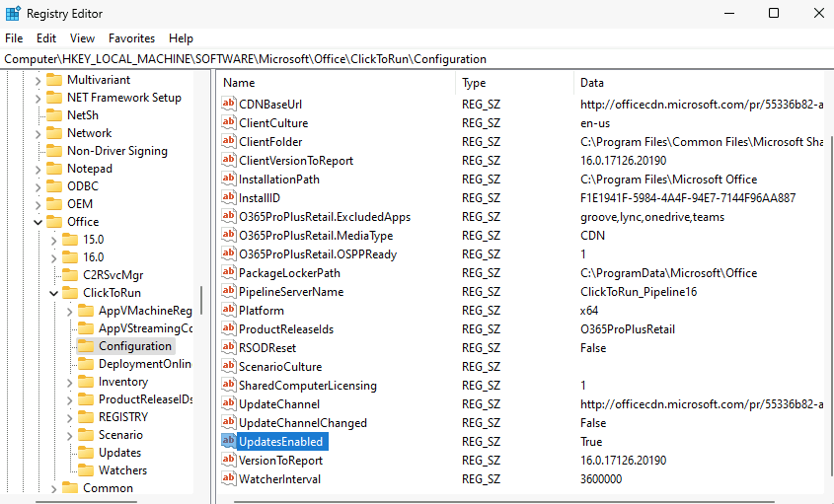Select the DeploymentOnlin key in the tree

click(145, 364)
